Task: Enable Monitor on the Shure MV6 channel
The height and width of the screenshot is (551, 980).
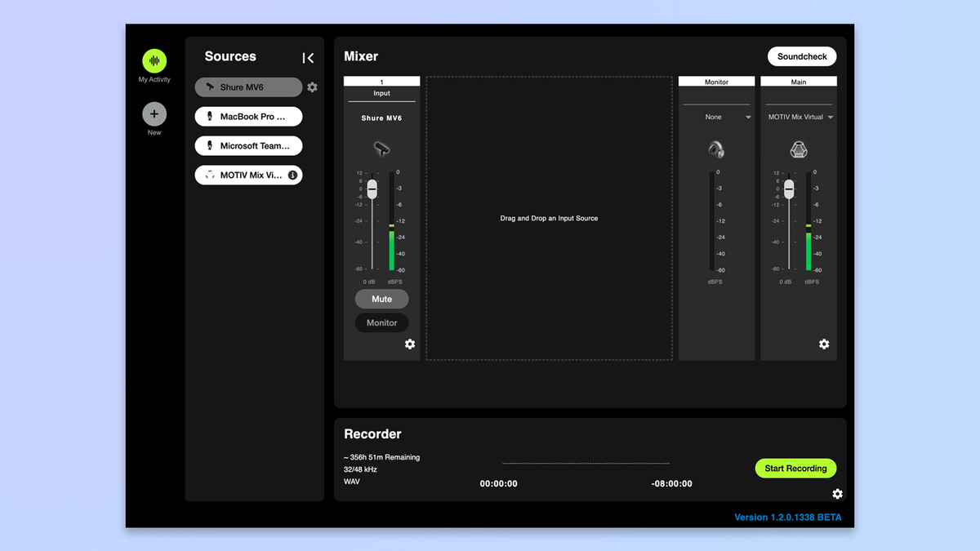Action: (381, 322)
